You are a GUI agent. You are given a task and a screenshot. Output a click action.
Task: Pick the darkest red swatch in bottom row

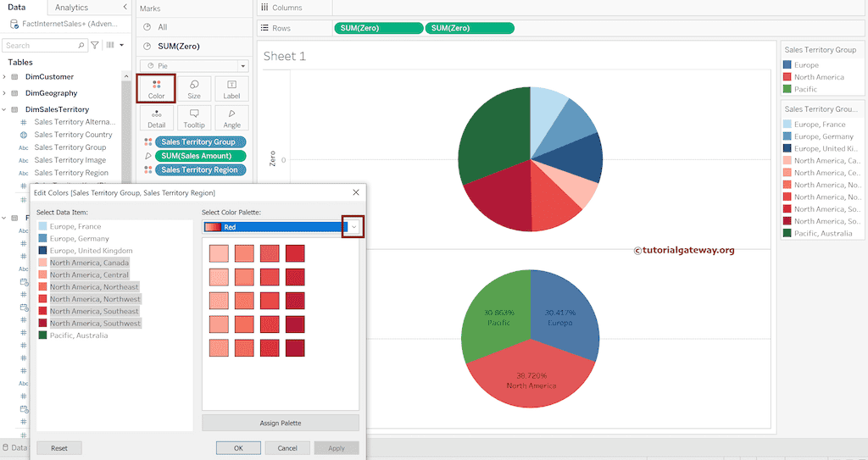coord(295,347)
